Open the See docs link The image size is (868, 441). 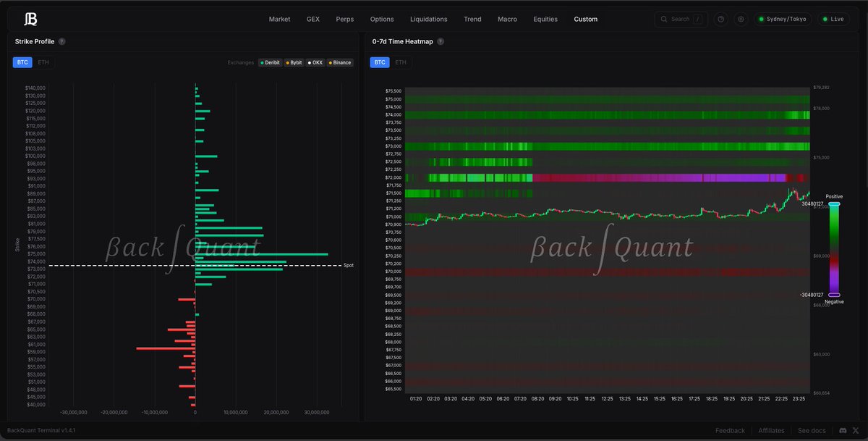pos(812,430)
